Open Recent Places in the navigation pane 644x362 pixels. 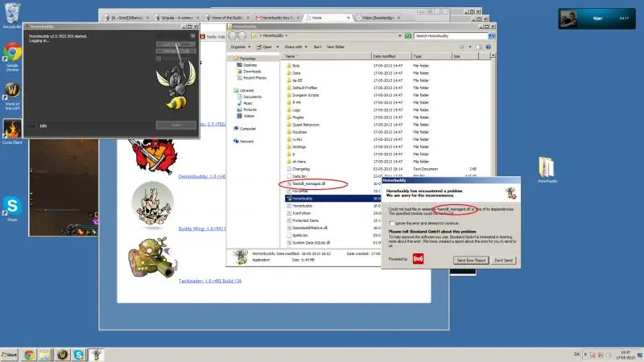coord(252,78)
